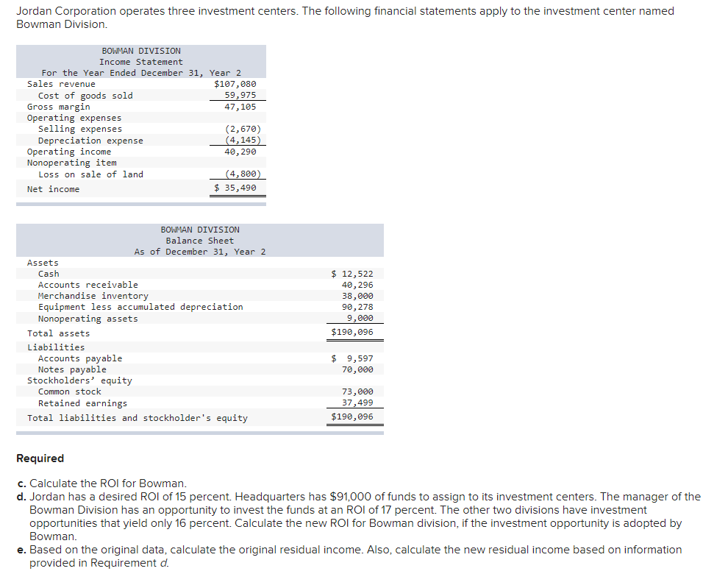Click the Operating expenses label

pos(74,118)
